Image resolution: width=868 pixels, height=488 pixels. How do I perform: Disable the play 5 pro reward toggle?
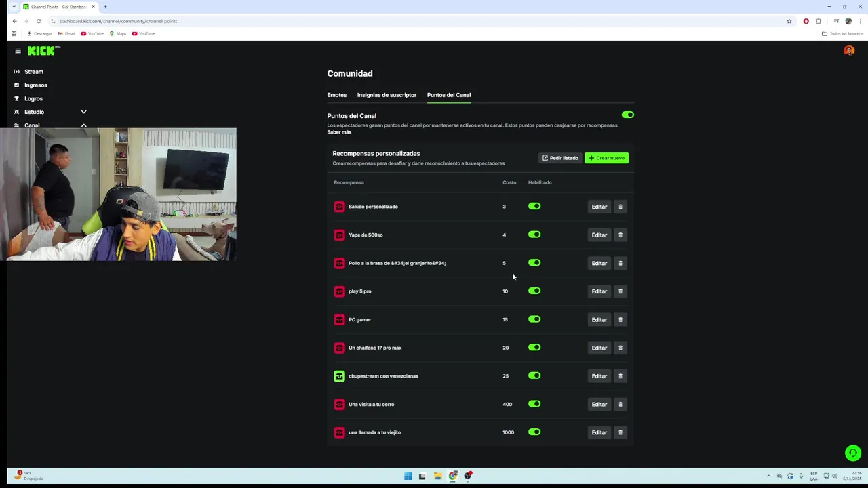pyautogui.click(x=534, y=291)
